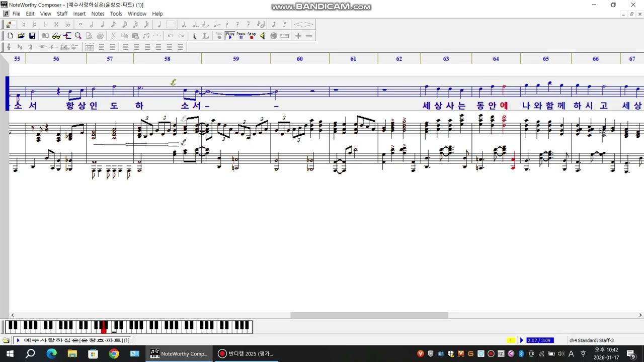The height and width of the screenshot is (362, 644).
Task: Switch to Bandicam in the taskbar
Action: coord(245,354)
